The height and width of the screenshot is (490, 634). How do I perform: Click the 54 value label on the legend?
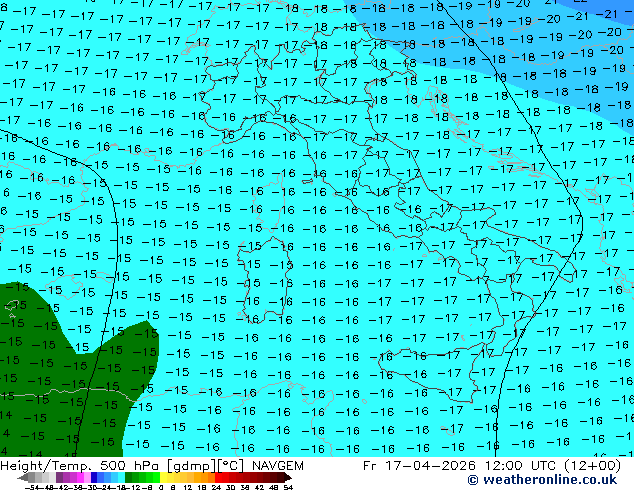pos(288,488)
